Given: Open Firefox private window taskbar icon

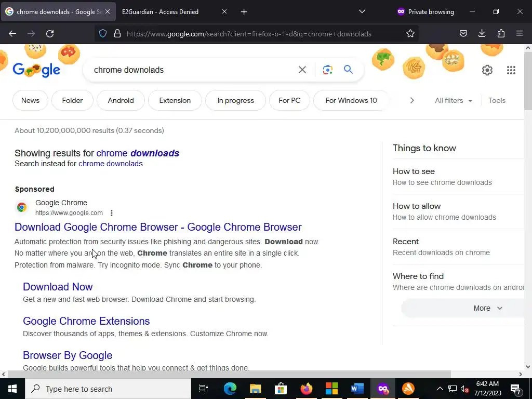Looking at the screenshot, I should [x=383, y=389].
